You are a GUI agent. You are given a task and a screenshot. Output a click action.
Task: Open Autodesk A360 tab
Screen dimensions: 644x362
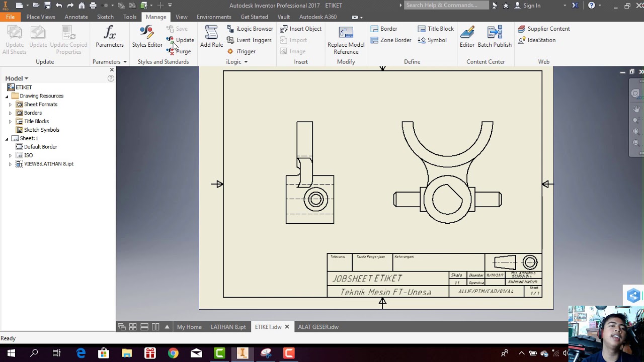point(318,17)
